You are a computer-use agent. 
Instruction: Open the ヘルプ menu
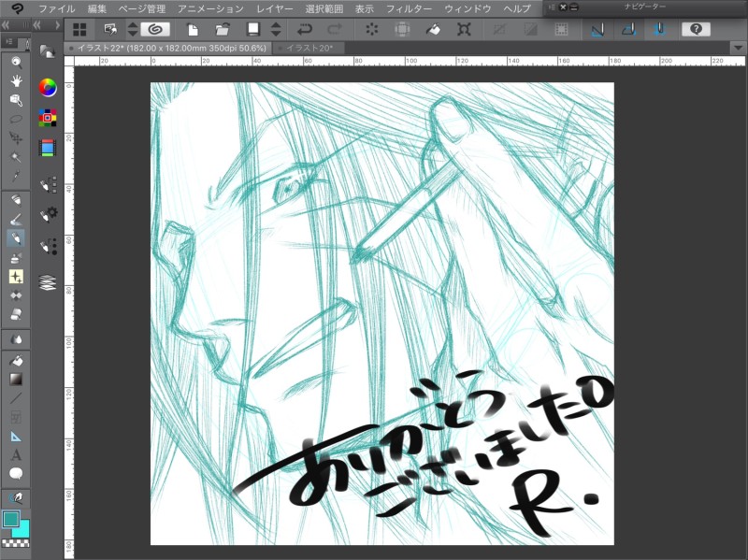click(x=517, y=8)
